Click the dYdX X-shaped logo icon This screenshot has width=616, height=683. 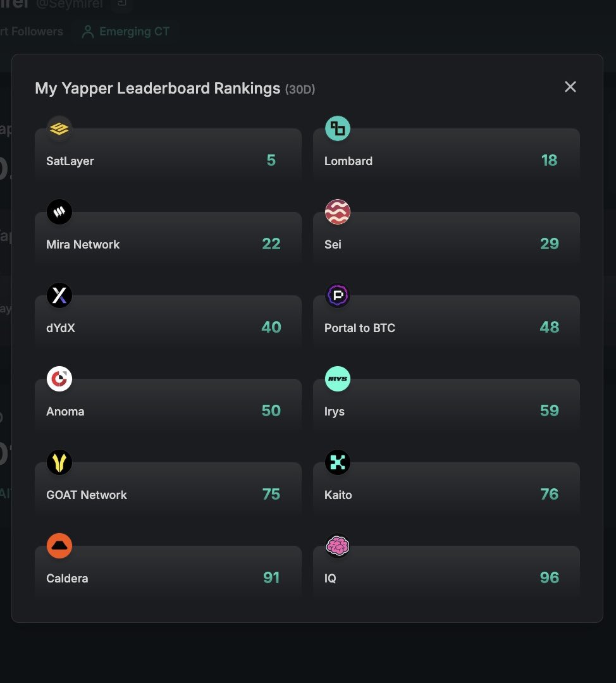59,295
